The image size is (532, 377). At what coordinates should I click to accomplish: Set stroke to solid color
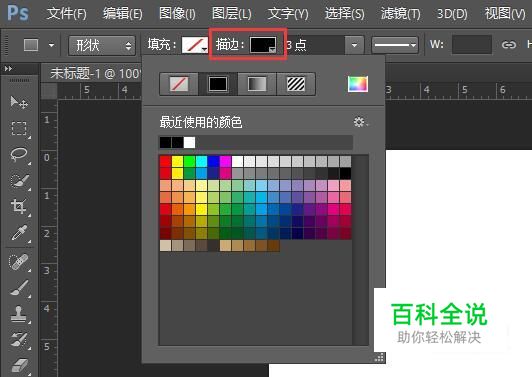[x=217, y=84]
